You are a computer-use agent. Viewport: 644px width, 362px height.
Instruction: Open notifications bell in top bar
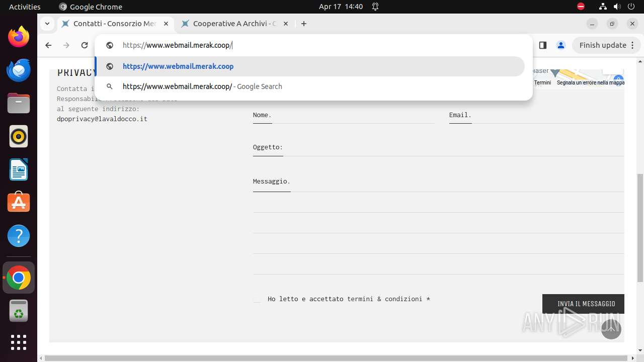[375, 7]
